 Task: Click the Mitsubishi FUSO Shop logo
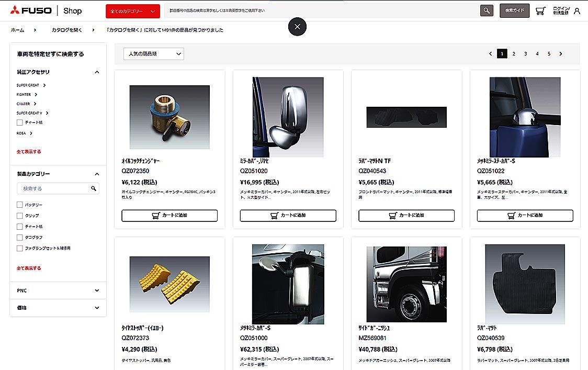pos(46,10)
